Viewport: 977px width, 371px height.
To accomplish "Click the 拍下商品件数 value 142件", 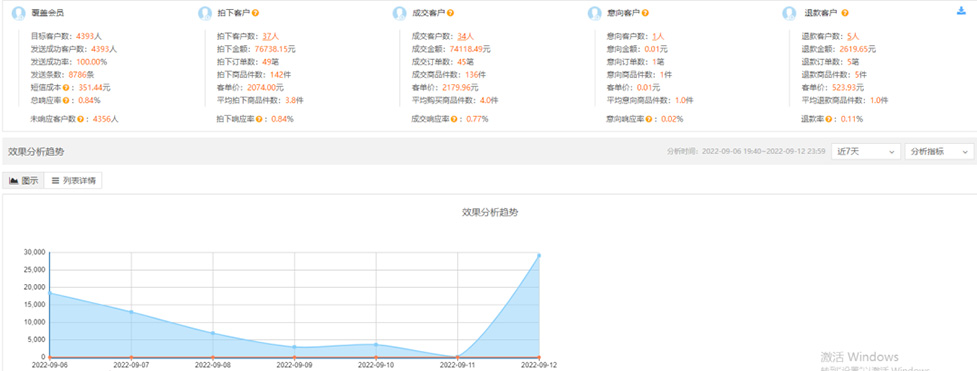I will [280, 75].
